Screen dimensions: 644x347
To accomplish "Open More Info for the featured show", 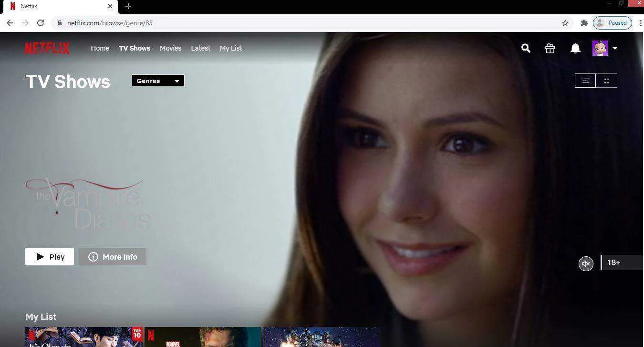I will tap(113, 257).
